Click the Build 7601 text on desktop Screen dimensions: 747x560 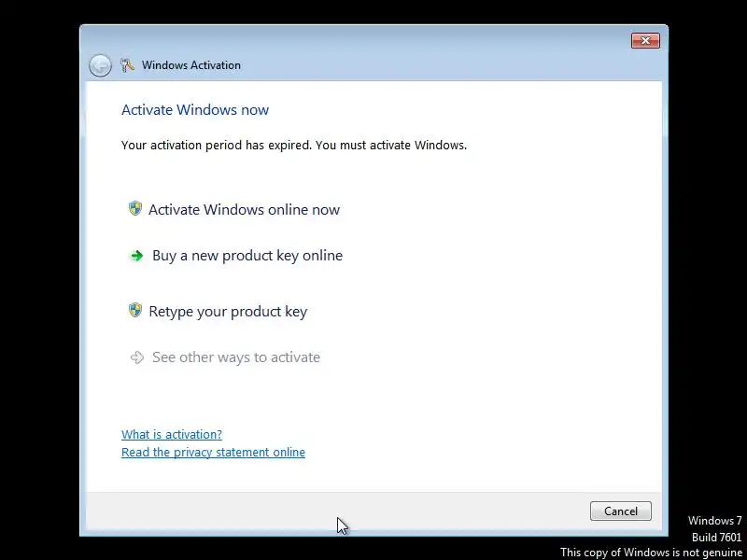pos(716,538)
